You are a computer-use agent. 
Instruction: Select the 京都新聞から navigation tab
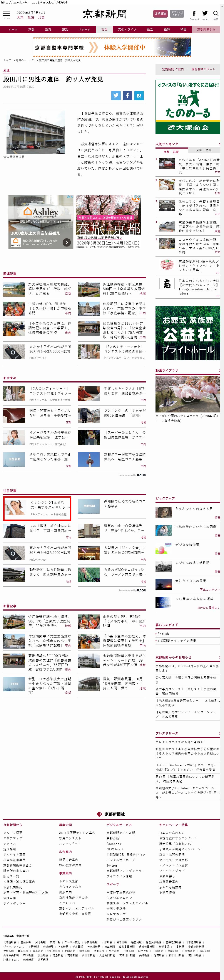(206, 29)
